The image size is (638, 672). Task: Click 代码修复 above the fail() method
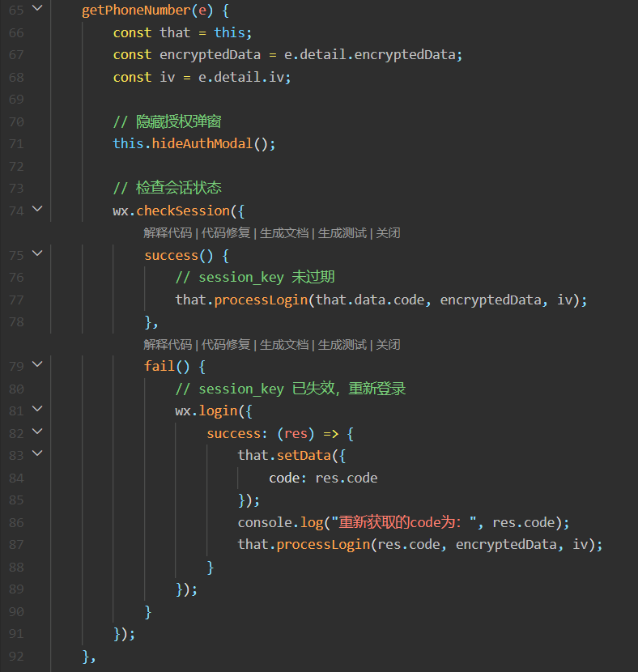[226, 345]
